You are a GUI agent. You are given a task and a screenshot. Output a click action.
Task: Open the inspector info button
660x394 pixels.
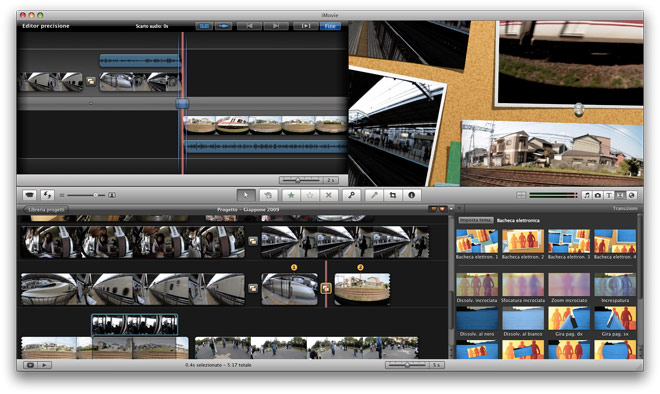[x=412, y=195]
